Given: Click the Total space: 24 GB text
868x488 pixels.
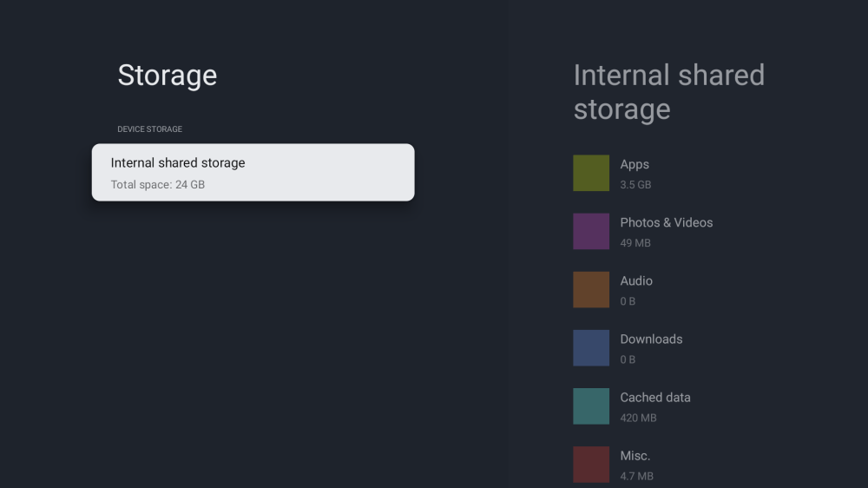Looking at the screenshot, I should coord(158,185).
